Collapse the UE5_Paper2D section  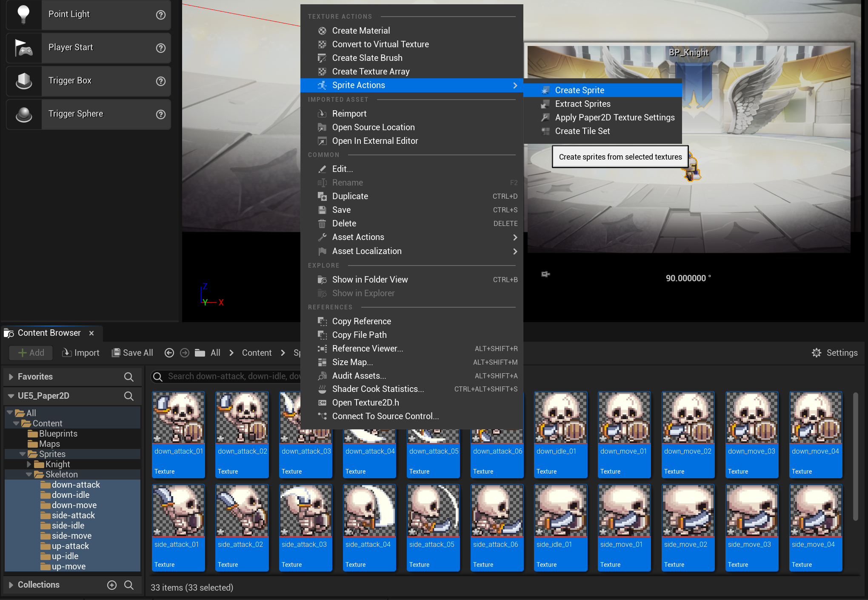(11, 396)
